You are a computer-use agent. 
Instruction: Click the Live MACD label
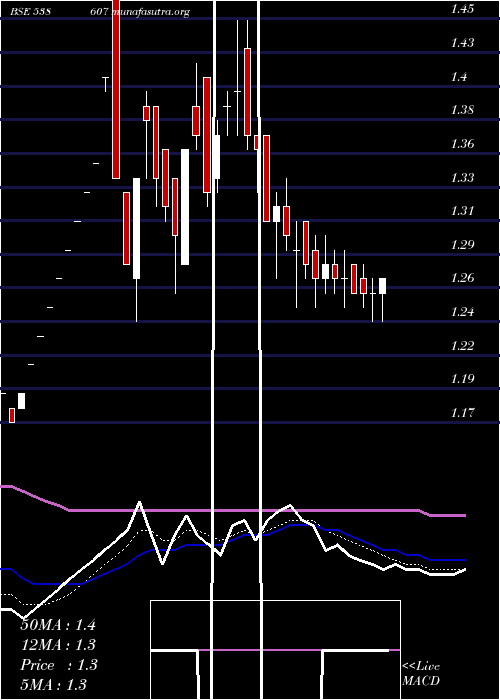(x=421, y=674)
